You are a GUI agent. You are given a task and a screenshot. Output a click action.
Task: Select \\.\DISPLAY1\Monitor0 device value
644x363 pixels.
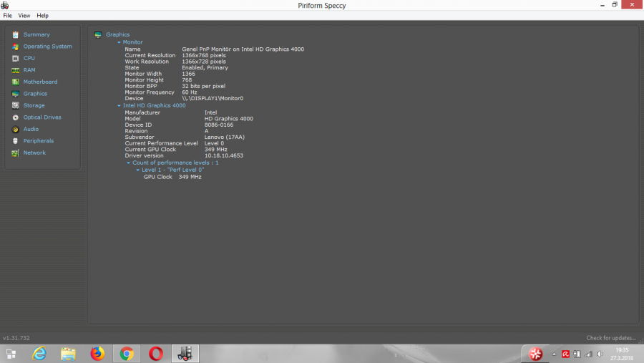tap(213, 99)
